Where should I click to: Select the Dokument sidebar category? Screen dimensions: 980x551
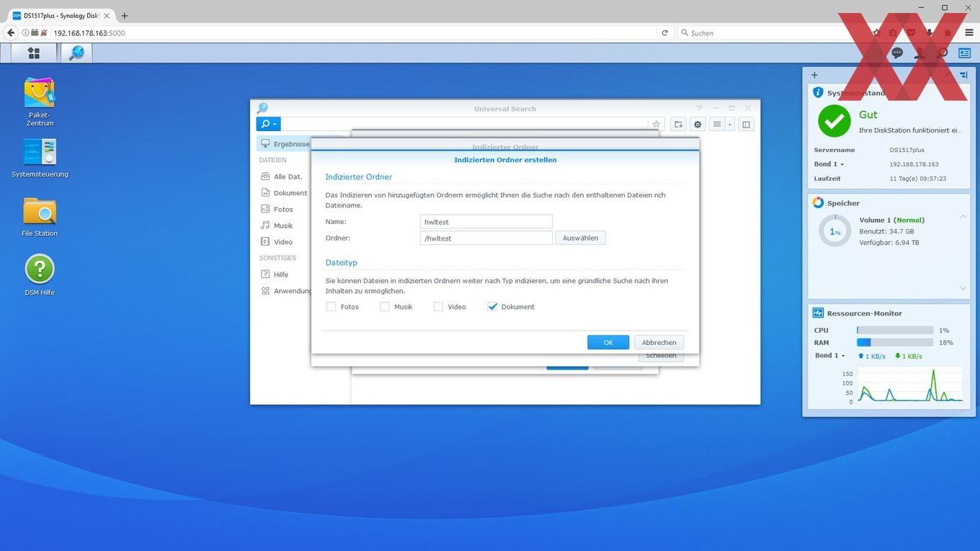pyautogui.click(x=285, y=193)
